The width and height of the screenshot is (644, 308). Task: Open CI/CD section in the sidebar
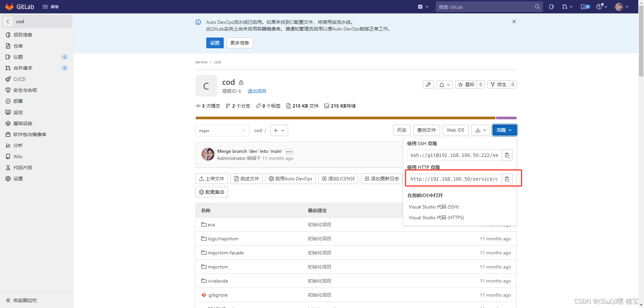point(20,79)
